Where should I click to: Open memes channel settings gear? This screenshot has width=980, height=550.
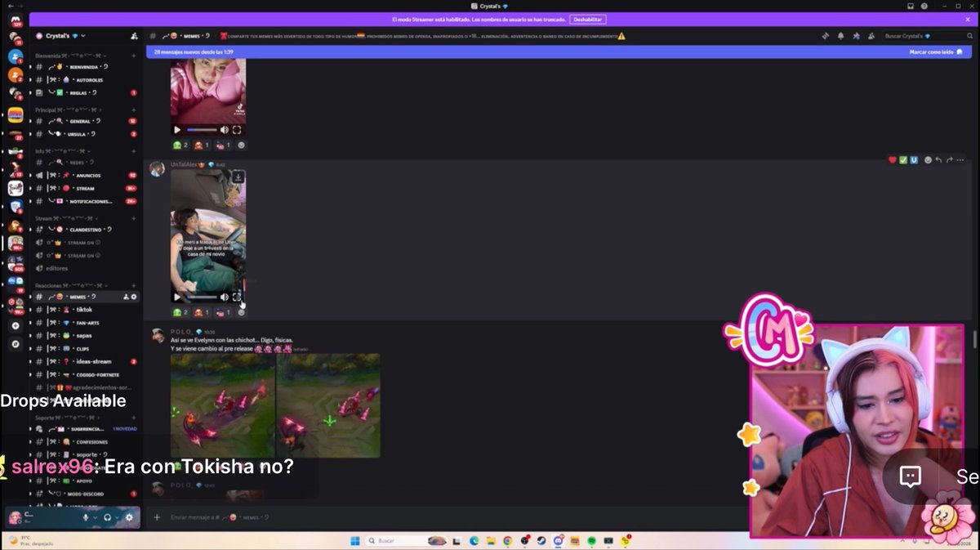coord(134,297)
